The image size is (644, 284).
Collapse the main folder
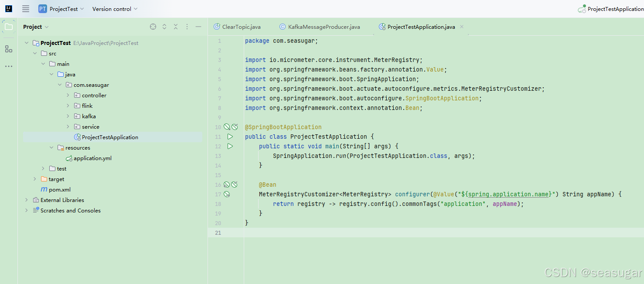click(x=43, y=64)
